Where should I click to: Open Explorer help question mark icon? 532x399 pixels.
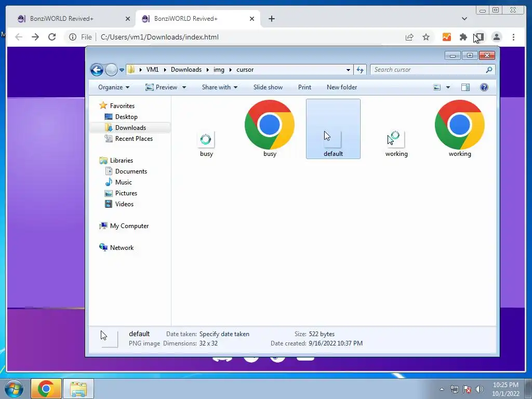pyautogui.click(x=484, y=87)
